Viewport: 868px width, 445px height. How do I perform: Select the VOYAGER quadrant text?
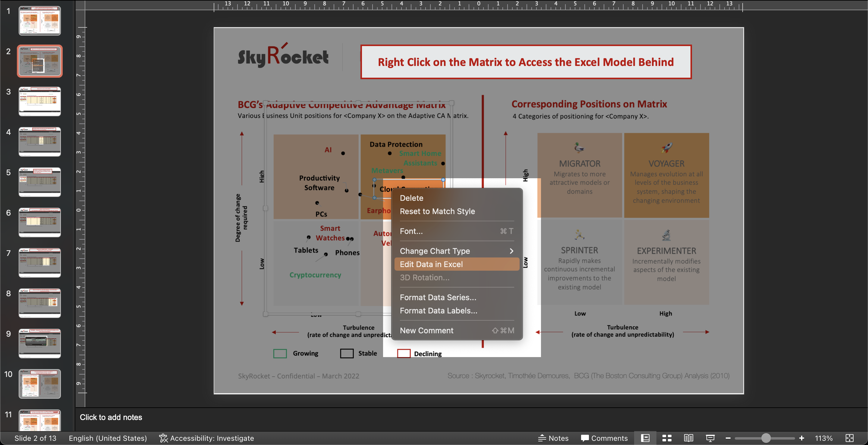coord(666,182)
